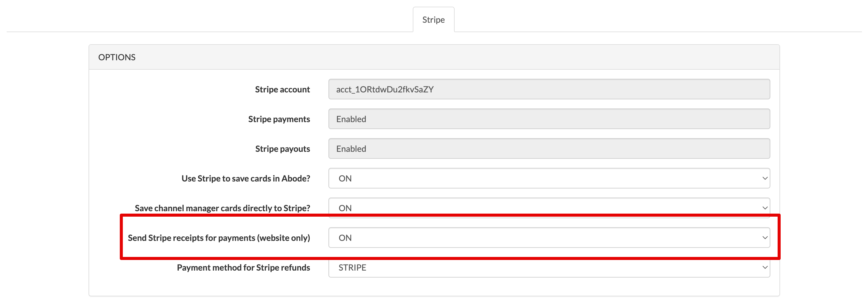Click the Stripe payouts Enabled field
Viewport: 868px width, 303px height.
pyautogui.click(x=549, y=148)
